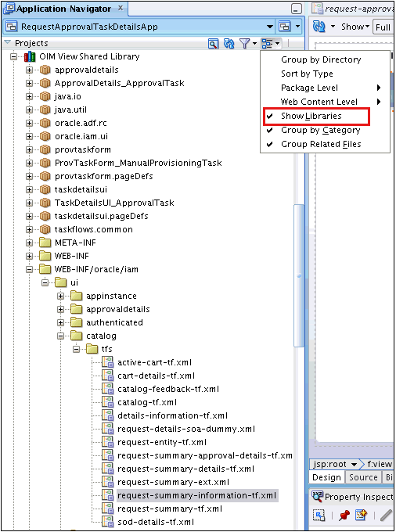Collapse the Projects section triangle
The height and width of the screenshot is (532, 396).
(8, 43)
